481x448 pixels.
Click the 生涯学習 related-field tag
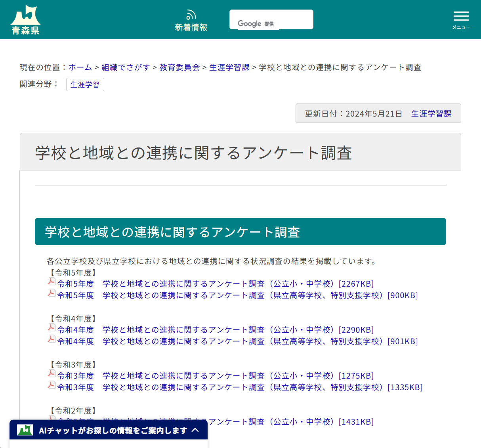click(85, 84)
